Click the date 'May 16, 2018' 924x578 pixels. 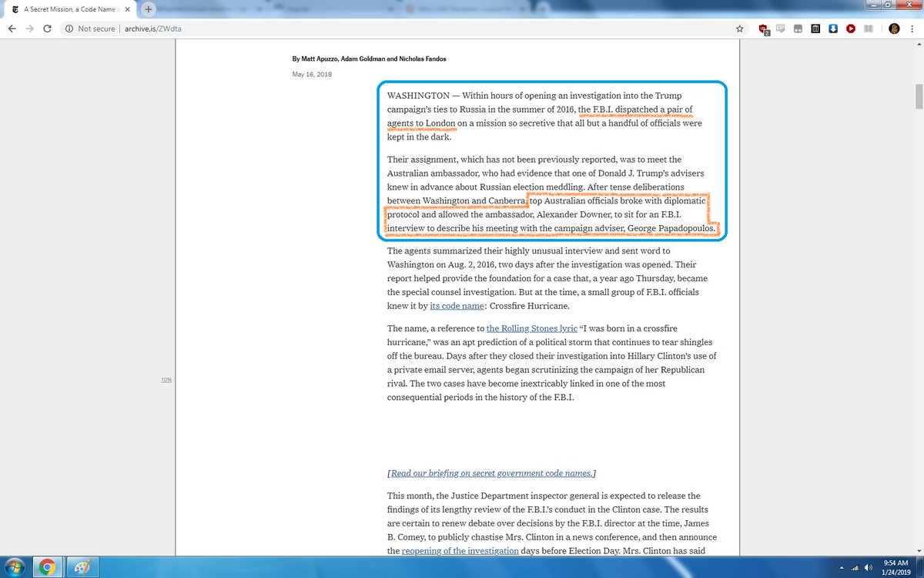point(312,74)
